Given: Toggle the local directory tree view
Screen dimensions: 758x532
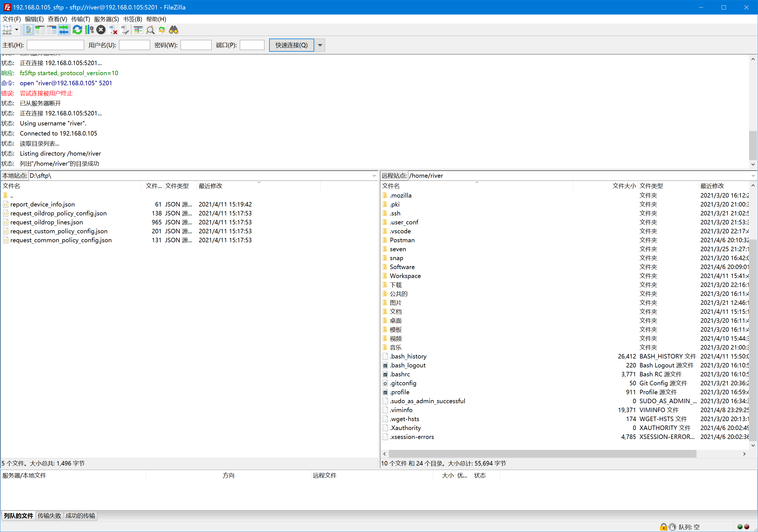Looking at the screenshot, I should [40, 30].
